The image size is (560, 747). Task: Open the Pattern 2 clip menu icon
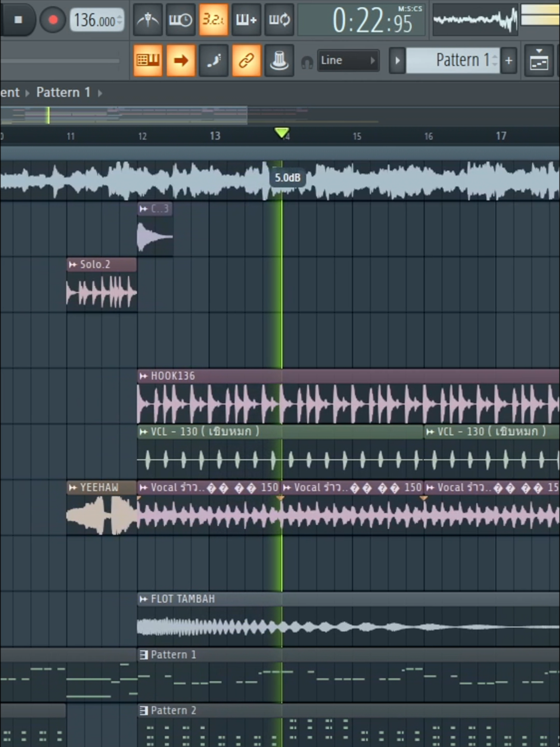pos(143,710)
